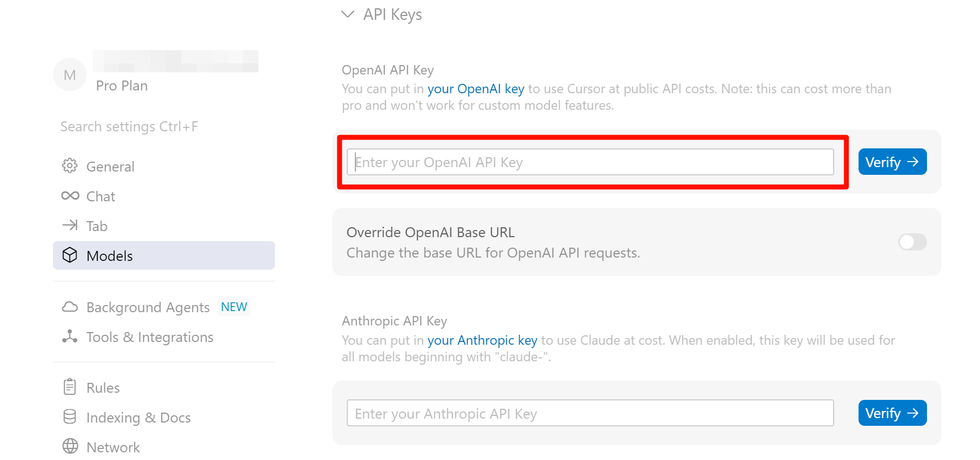Verify the OpenAI API key
This screenshot has width=980, height=460.
tap(892, 162)
